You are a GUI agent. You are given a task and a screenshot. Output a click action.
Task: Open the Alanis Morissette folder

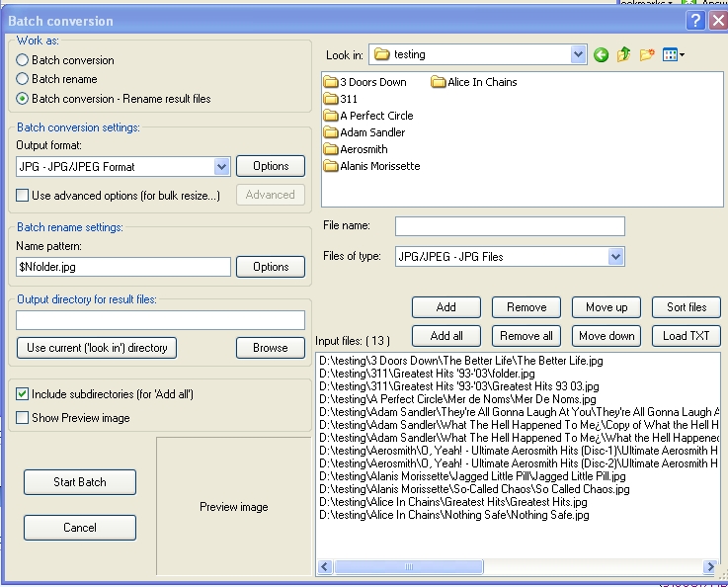371,166
